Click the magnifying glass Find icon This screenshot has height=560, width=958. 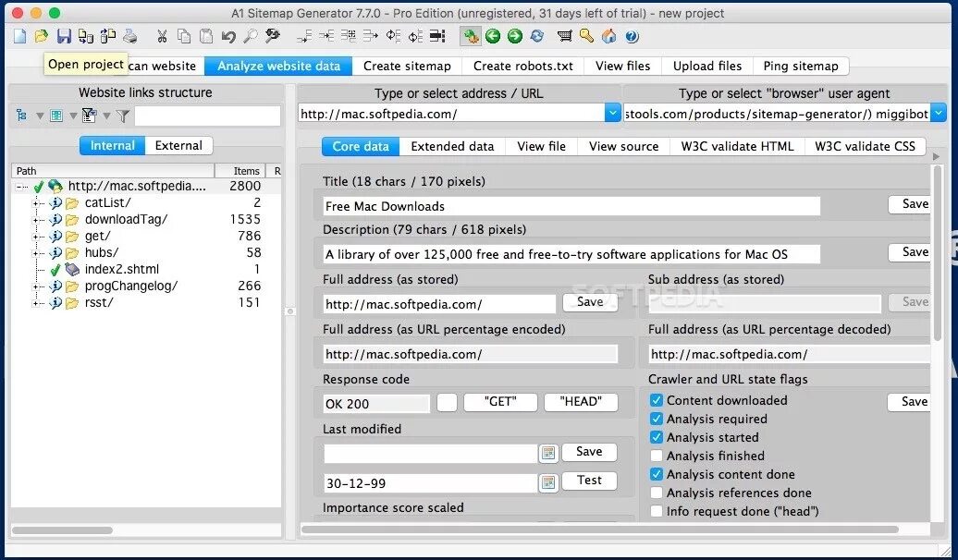click(251, 36)
